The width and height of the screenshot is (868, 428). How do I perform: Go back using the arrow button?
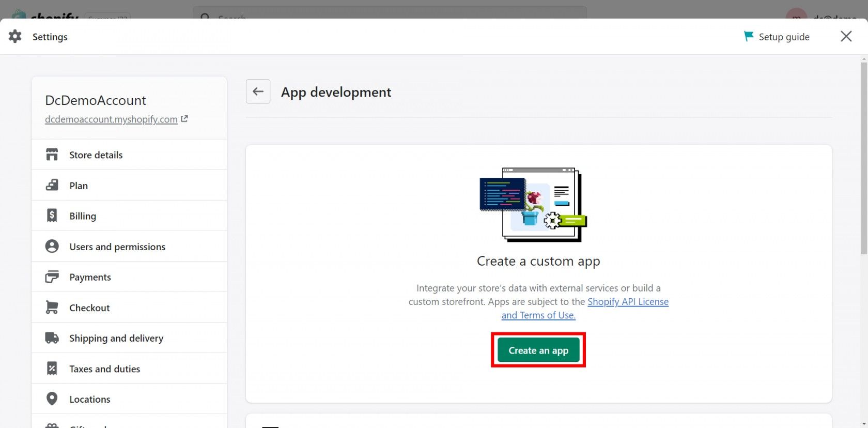pyautogui.click(x=258, y=91)
